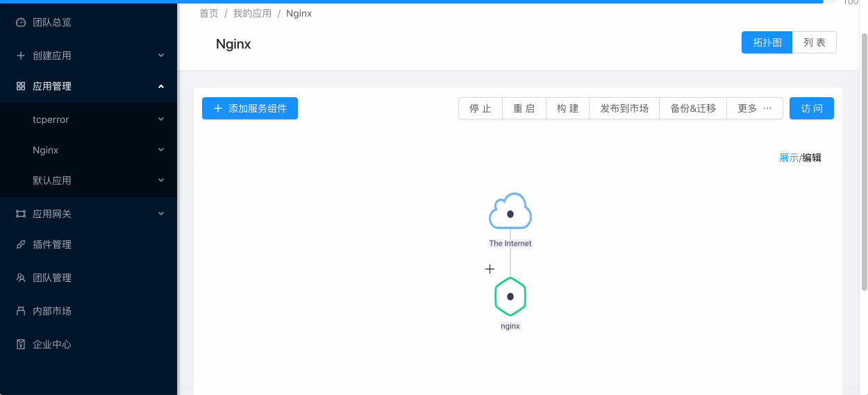Screen dimensions: 868x395
Task: Select the nginx hexagon node
Action: (510, 296)
